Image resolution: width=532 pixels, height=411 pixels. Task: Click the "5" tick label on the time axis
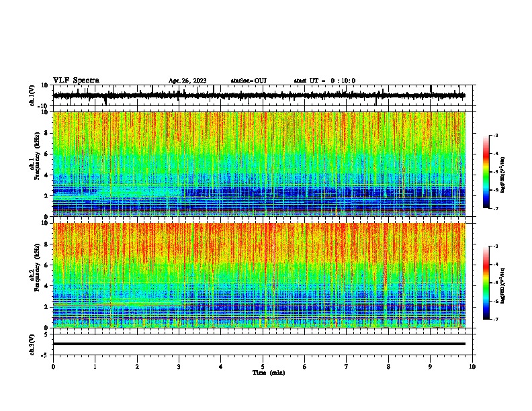[263, 367]
